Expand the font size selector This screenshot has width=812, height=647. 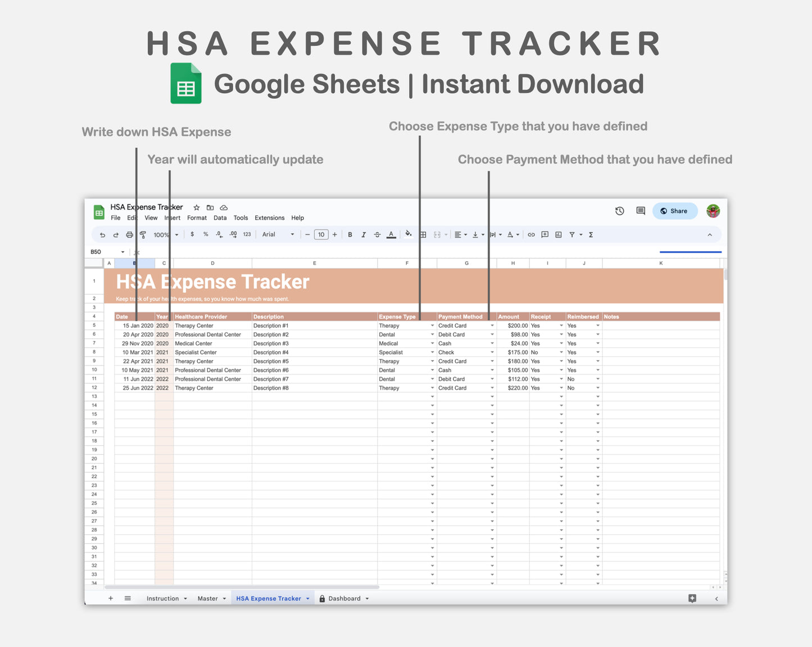pos(321,234)
